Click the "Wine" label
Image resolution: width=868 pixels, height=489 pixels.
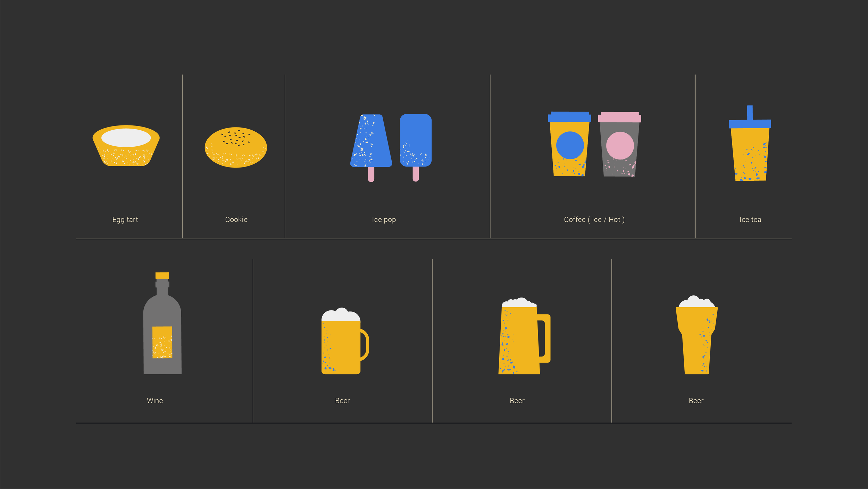point(155,401)
